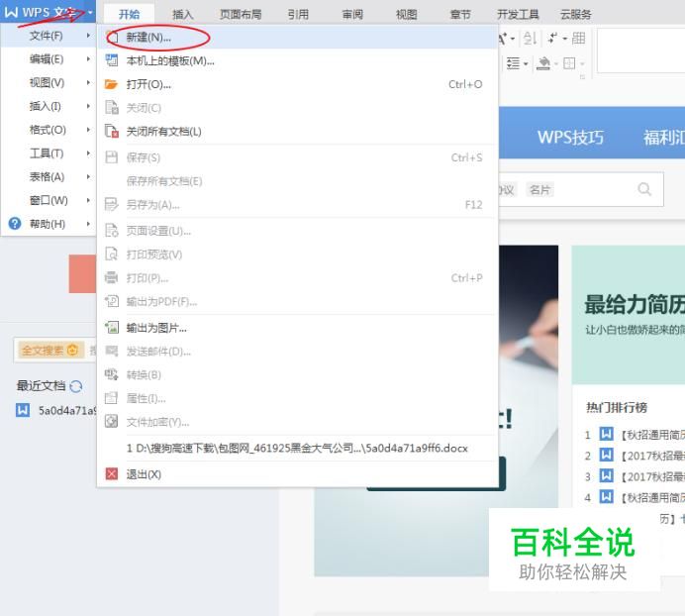The width and height of the screenshot is (685, 616).
Task: Click the 最给力简历 template banner
Action: [629, 315]
